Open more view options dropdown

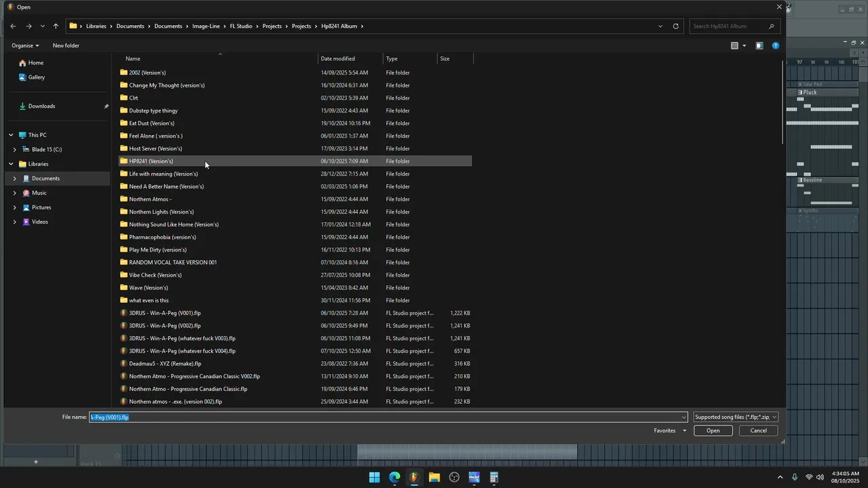(x=744, y=46)
